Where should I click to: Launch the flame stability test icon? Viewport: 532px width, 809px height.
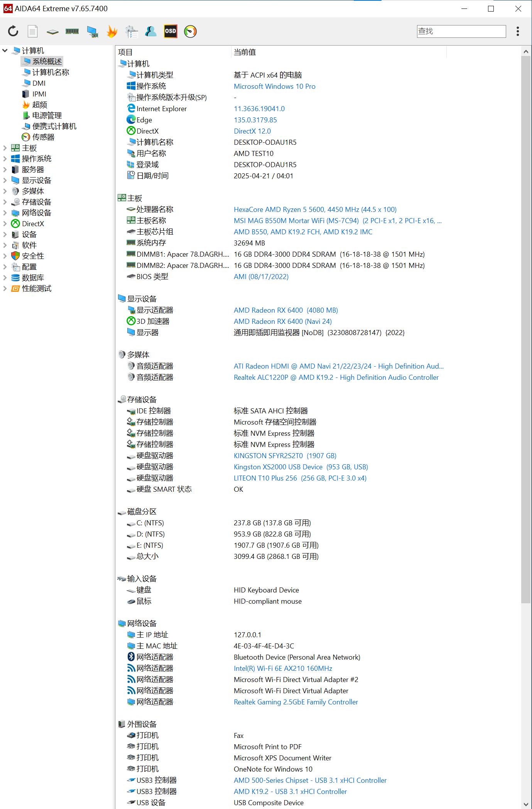click(112, 31)
